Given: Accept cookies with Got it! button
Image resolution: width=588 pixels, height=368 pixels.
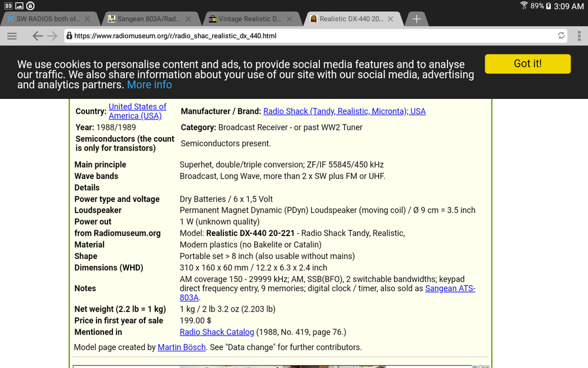Looking at the screenshot, I should pos(527,64).
